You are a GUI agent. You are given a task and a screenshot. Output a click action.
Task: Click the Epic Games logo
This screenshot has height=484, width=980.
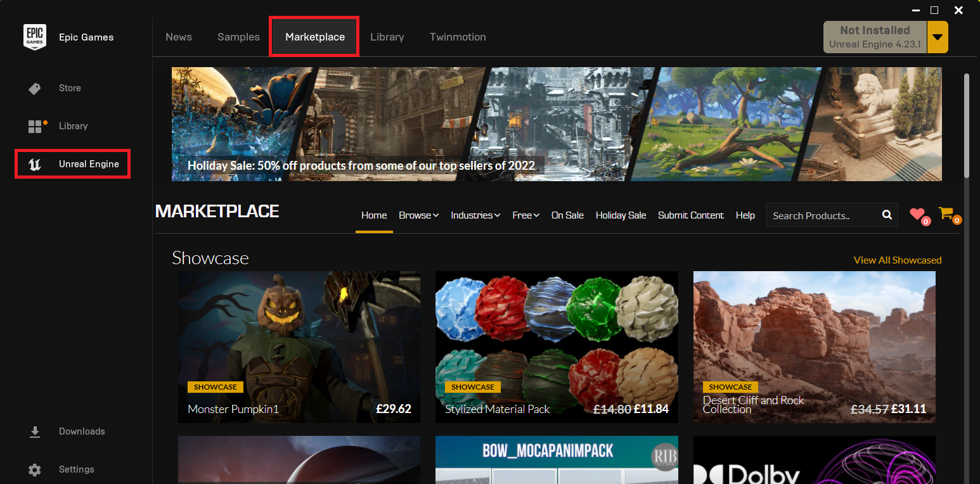(35, 37)
